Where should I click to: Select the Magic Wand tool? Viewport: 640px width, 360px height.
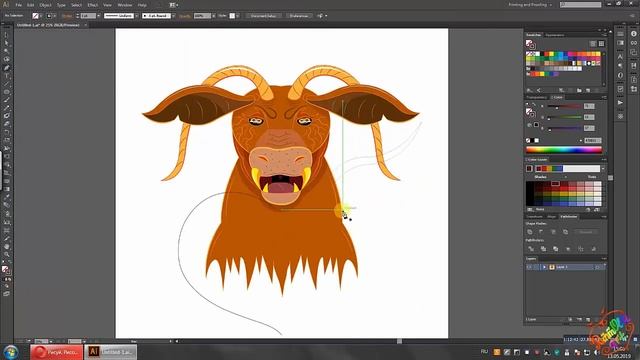pos(7,51)
